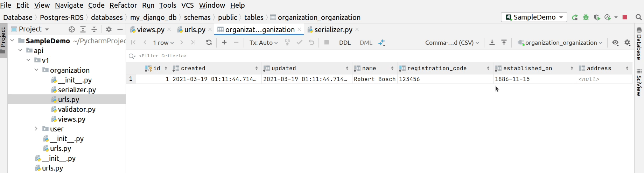Open the SampleDemo run configuration selector
This screenshot has height=173, width=644.
[x=534, y=17]
